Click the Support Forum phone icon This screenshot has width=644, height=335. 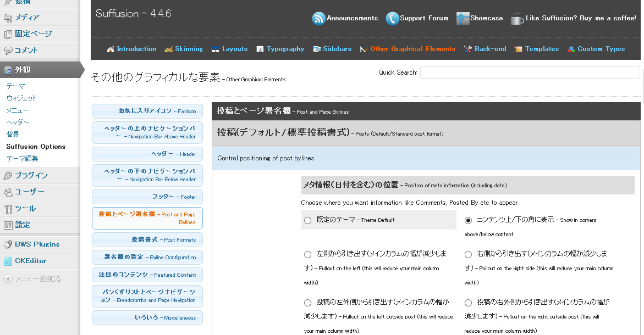(x=392, y=19)
